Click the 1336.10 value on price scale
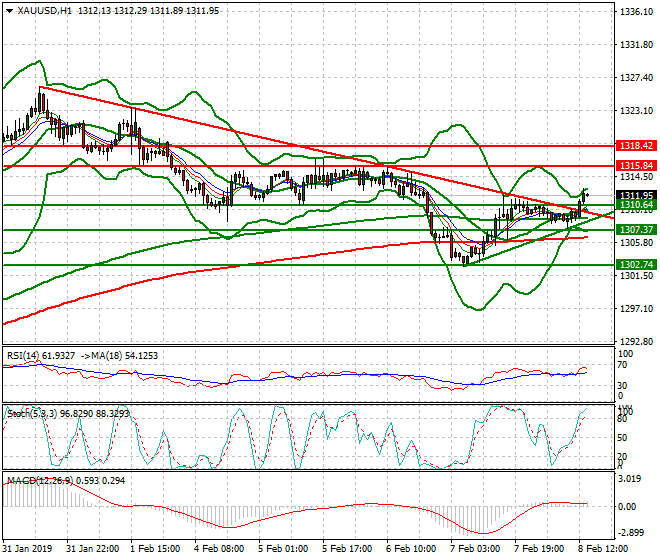This screenshot has width=660, height=560. tap(636, 13)
